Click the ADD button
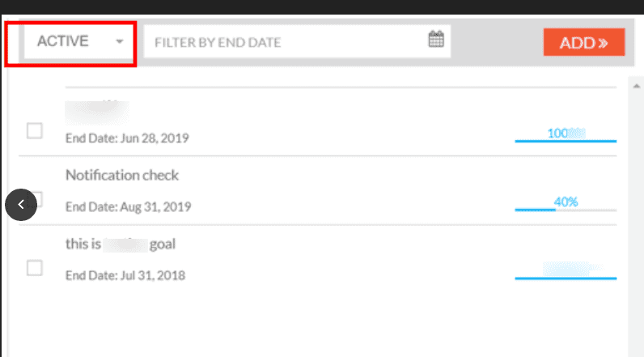This screenshot has width=644, height=357. click(x=584, y=42)
